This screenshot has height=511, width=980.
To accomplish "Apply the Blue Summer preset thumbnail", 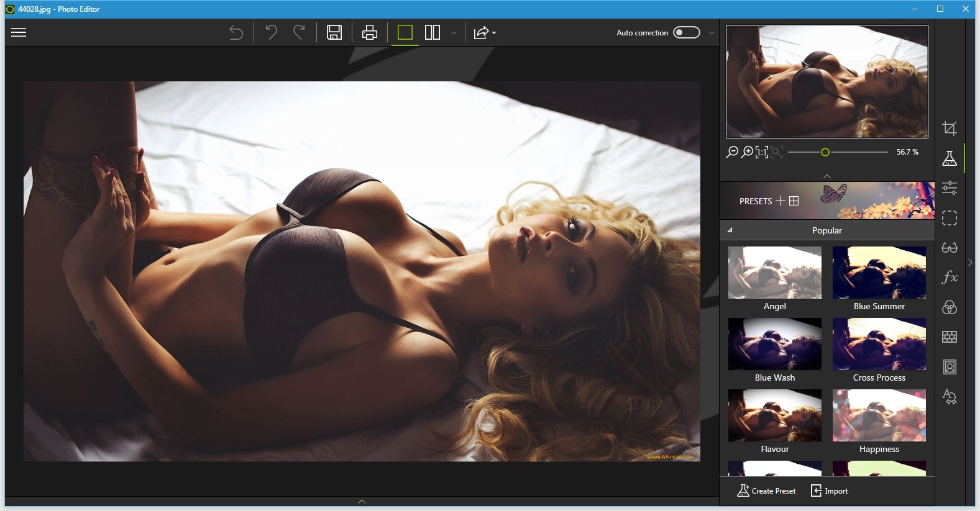I will coord(879,273).
